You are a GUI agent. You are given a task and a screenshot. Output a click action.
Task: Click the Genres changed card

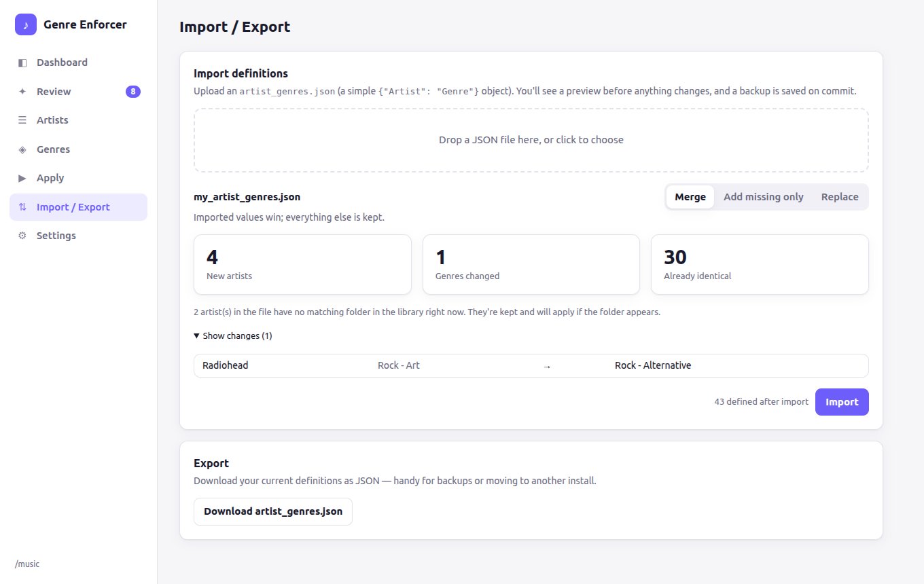tap(531, 265)
